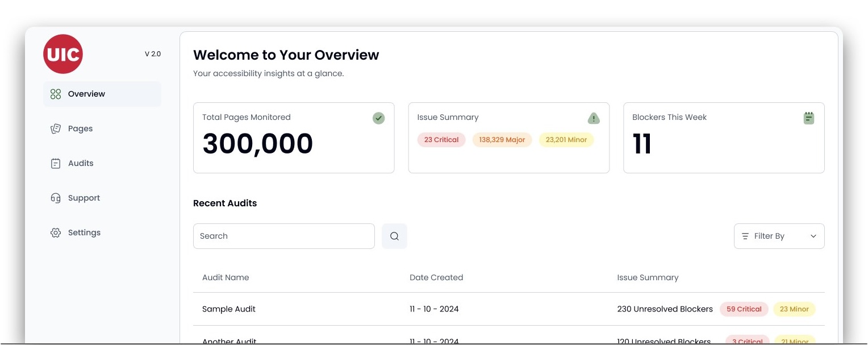Click the magnifier search button
This screenshot has width=868, height=345.
coord(394,236)
